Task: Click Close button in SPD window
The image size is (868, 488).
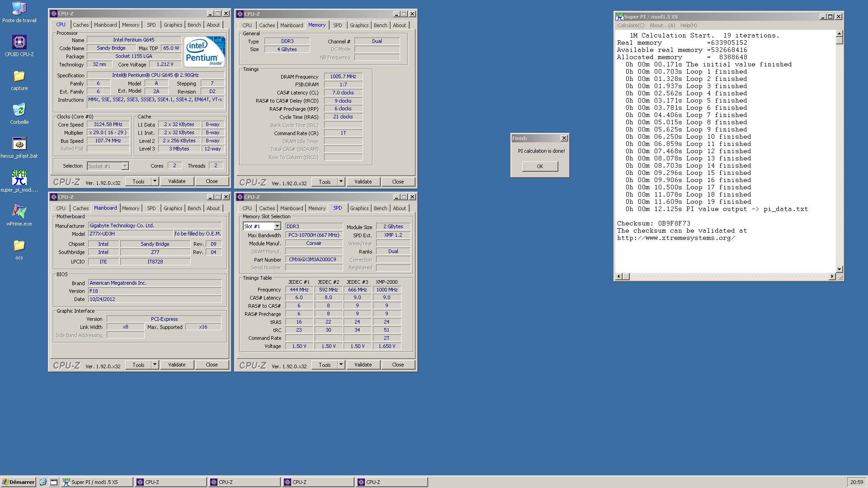Action: (398, 365)
